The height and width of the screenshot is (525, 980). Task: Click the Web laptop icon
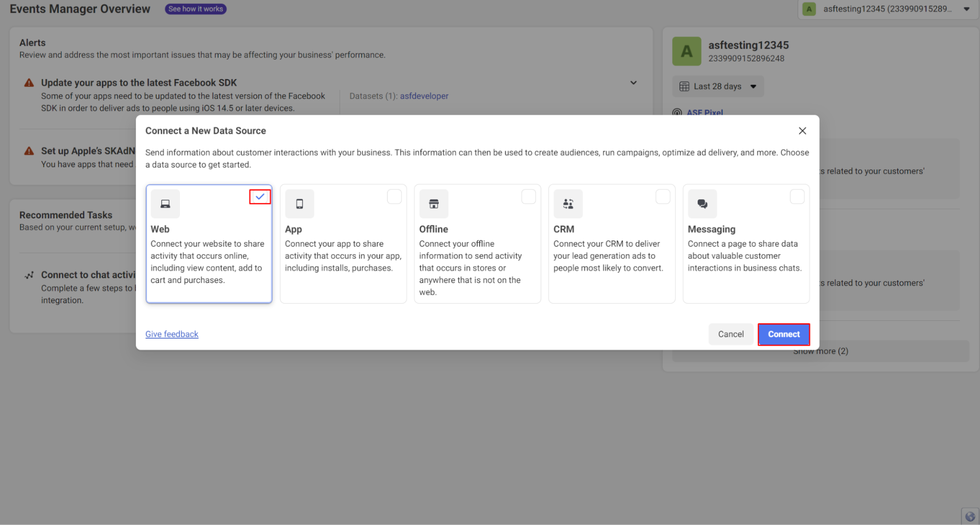coord(165,204)
